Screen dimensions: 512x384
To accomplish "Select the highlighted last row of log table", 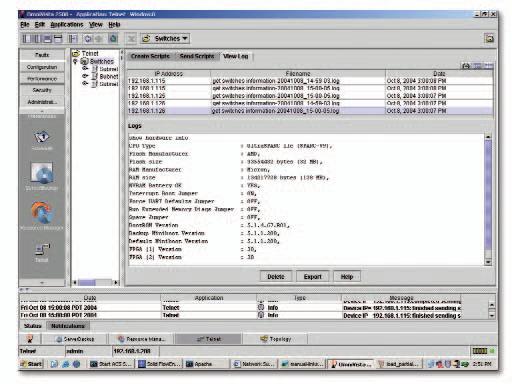I will tap(310, 111).
